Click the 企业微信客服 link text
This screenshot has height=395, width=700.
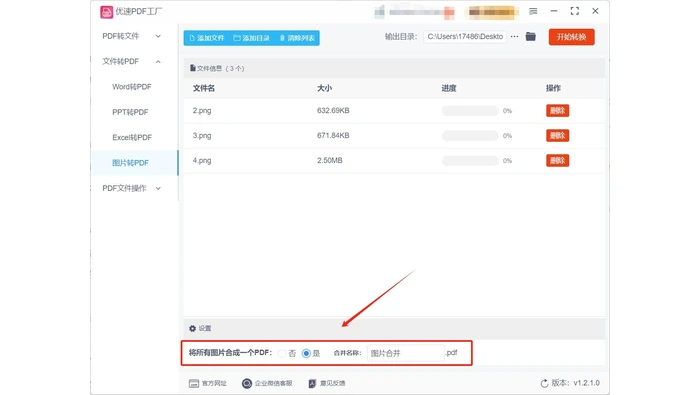[x=273, y=383]
